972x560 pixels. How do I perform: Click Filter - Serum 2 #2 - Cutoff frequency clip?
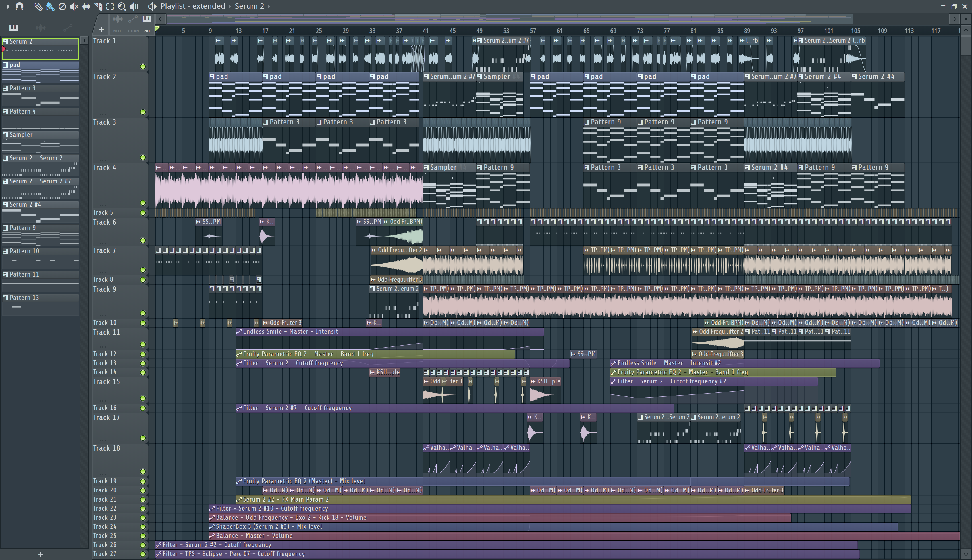point(506,545)
